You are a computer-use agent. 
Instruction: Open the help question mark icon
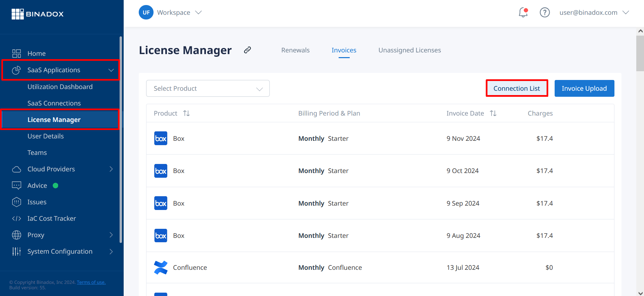(545, 12)
